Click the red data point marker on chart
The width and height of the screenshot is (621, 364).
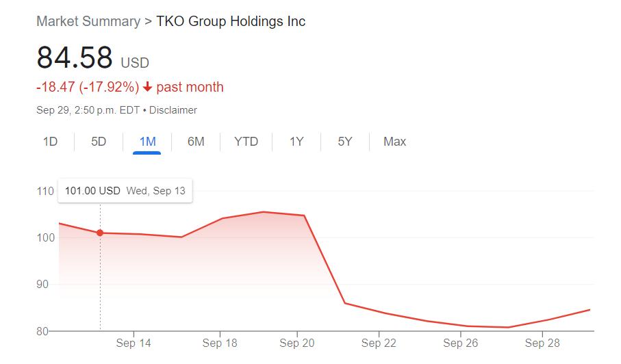[x=100, y=233]
